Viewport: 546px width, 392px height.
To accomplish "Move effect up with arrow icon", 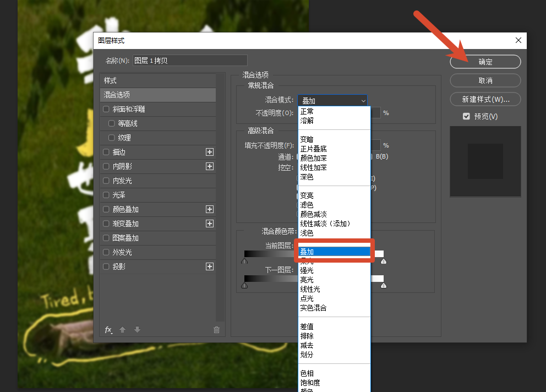I will [122, 330].
